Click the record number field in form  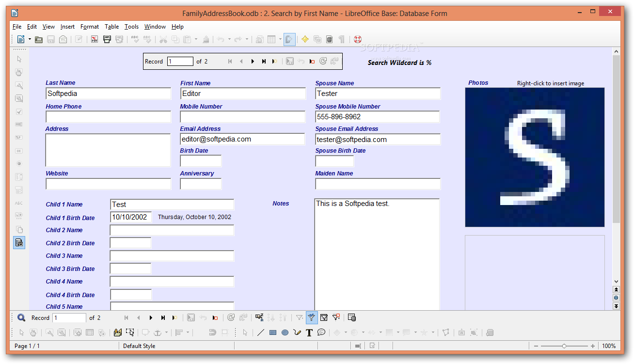(180, 62)
